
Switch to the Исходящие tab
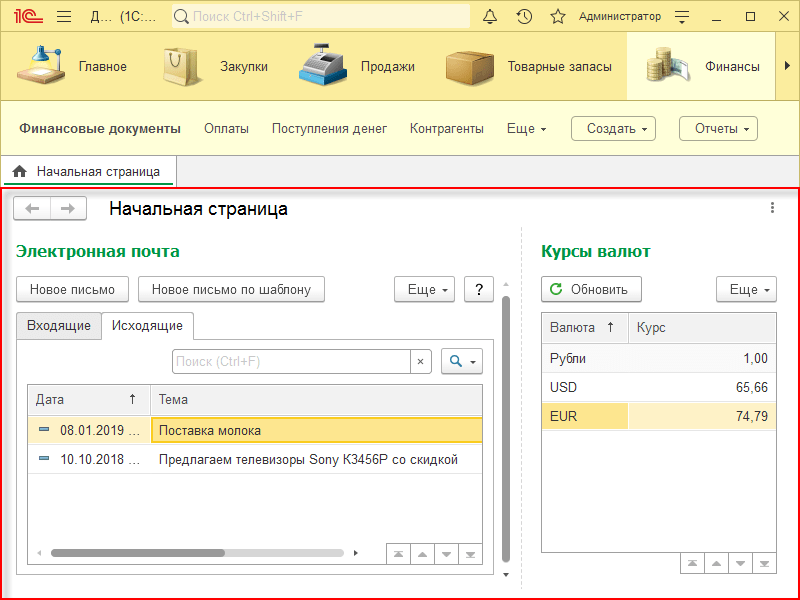[147, 326]
